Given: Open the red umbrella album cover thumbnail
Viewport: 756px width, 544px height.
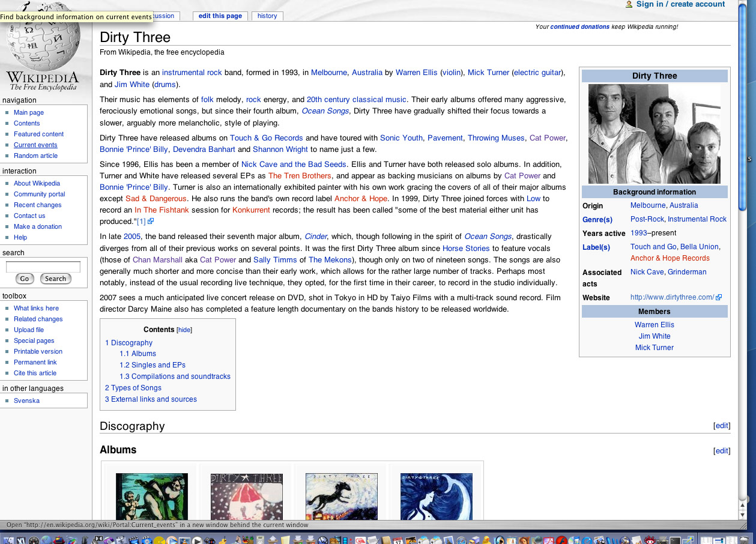Looking at the screenshot, I should click(x=246, y=496).
